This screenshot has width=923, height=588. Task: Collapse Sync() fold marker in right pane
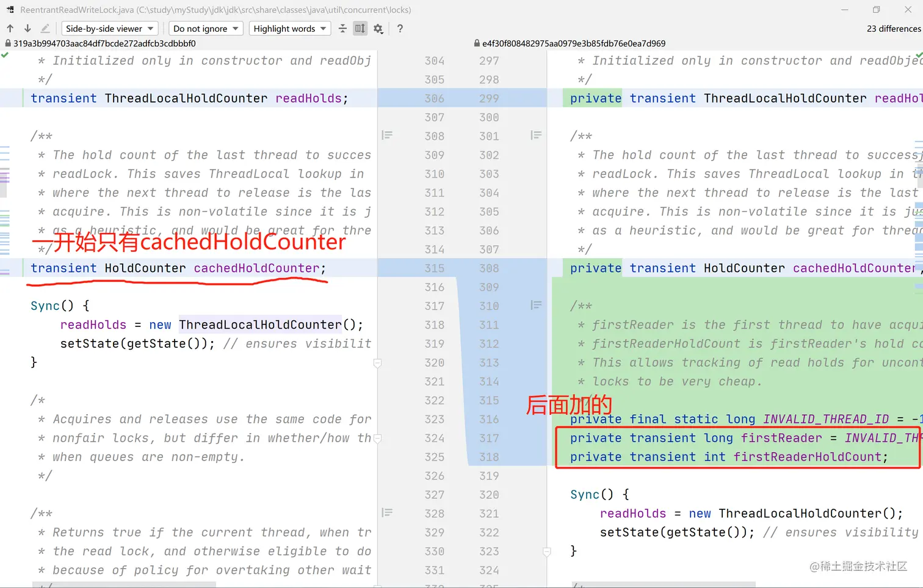click(547, 552)
